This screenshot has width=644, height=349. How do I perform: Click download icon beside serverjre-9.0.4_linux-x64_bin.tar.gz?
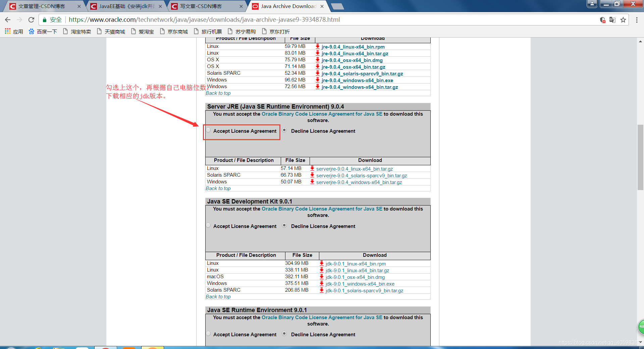point(312,168)
